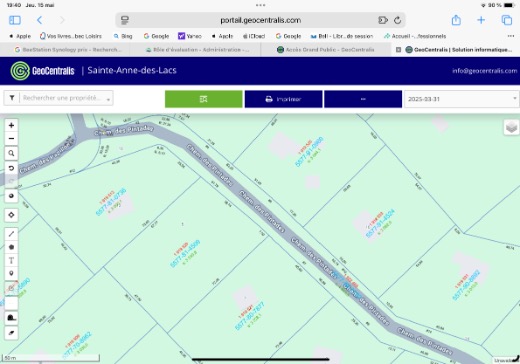Show full map extent globe icon
This screenshot has width=520, height=364.
(x=11, y=196)
